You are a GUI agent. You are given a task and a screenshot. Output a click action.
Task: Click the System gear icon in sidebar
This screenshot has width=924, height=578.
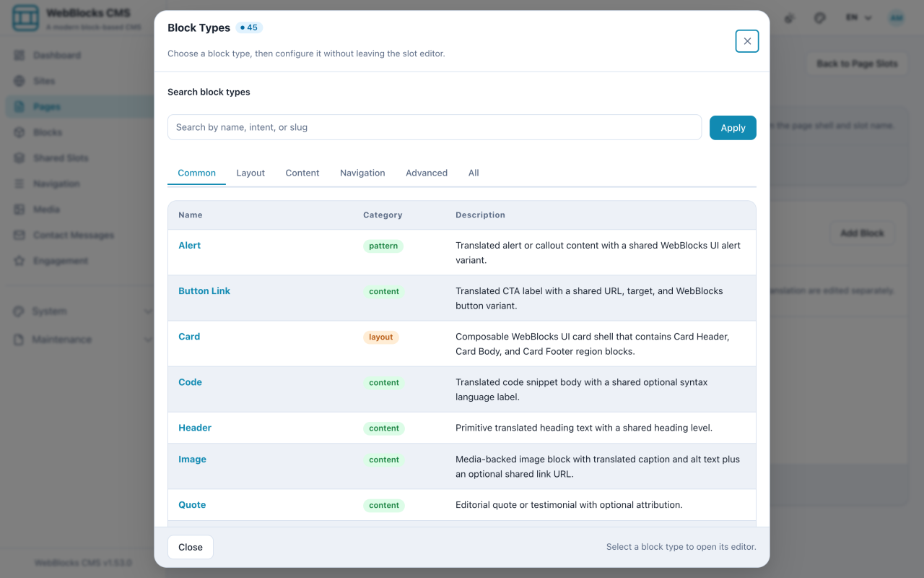[19, 311]
